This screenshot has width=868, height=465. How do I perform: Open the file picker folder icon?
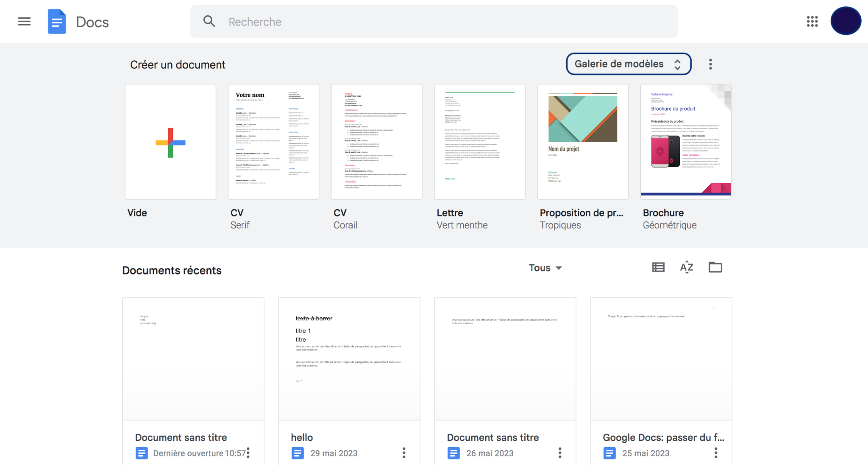pos(715,267)
